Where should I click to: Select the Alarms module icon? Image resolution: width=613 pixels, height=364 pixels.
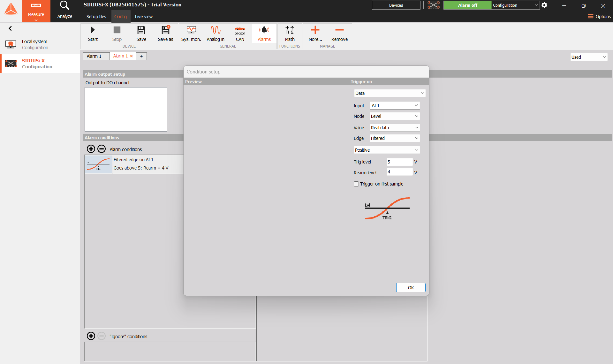pyautogui.click(x=264, y=30)
